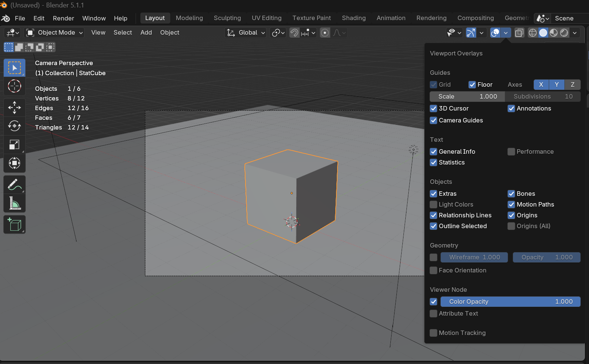Switch to the Modeling workspace tab
Screen dimensions: 589x364
(x=189, y=18)
